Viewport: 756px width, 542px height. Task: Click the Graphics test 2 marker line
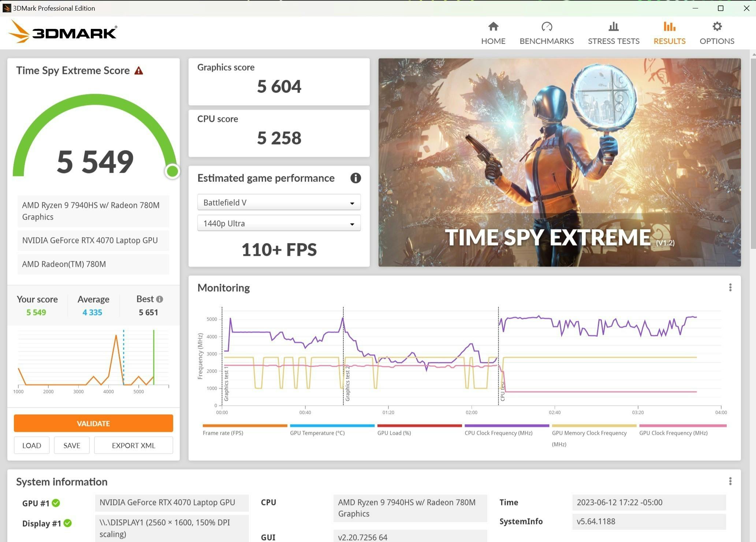point(343,356)
